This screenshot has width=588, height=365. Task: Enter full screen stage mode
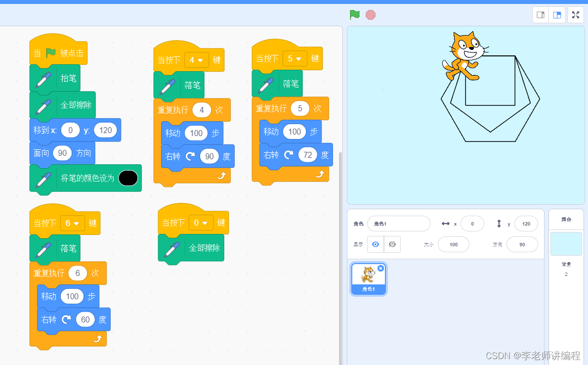pyautogui.click(x=576, y=15)
